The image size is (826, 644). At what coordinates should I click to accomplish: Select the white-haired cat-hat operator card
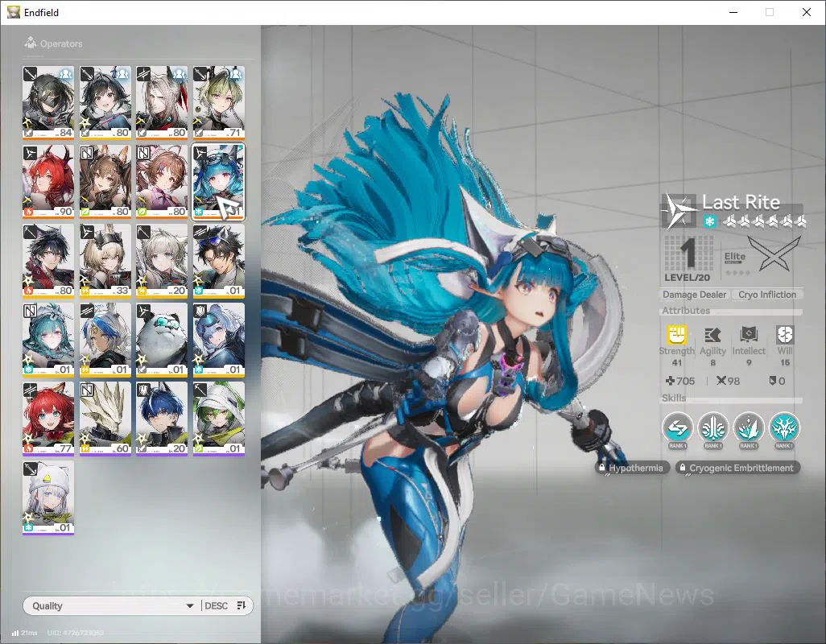[x=48, y=497]
